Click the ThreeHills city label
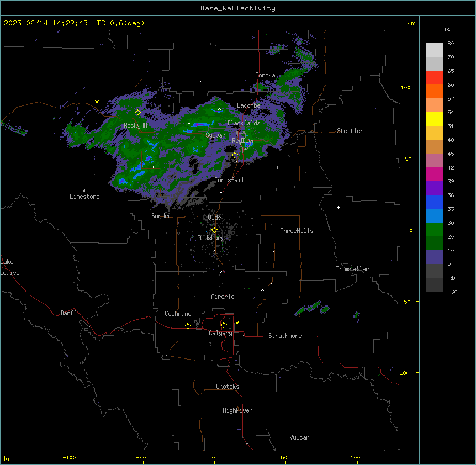This screenshot has height=465, width=476. tap(297, 231)
